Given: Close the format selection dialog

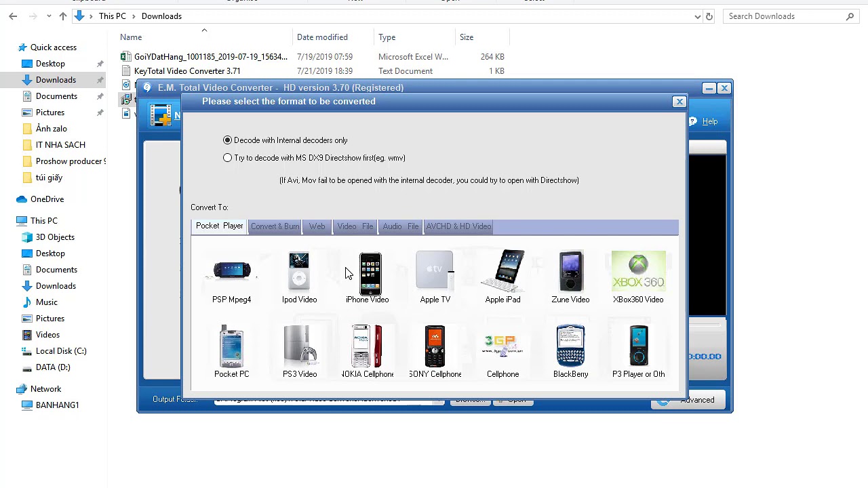Looking at the screenshot, I should (679, 102).
